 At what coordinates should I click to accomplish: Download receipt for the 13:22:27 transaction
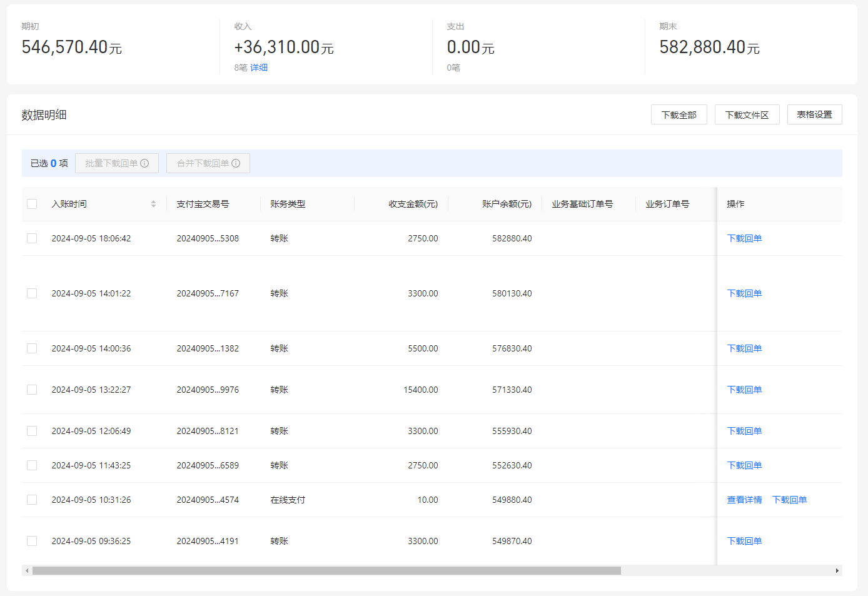click(x=744, y=390)
